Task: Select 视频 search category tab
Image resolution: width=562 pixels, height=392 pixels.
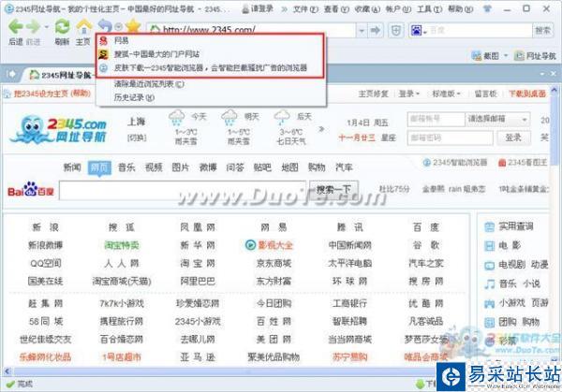Action: [x=154, y=167]
